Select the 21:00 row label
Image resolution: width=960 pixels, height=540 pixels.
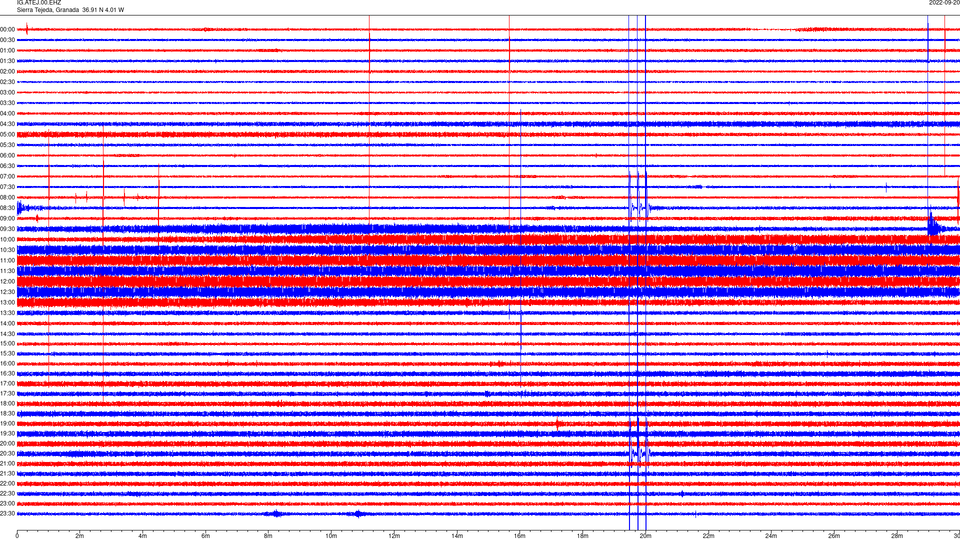click(x=7, y=463)
